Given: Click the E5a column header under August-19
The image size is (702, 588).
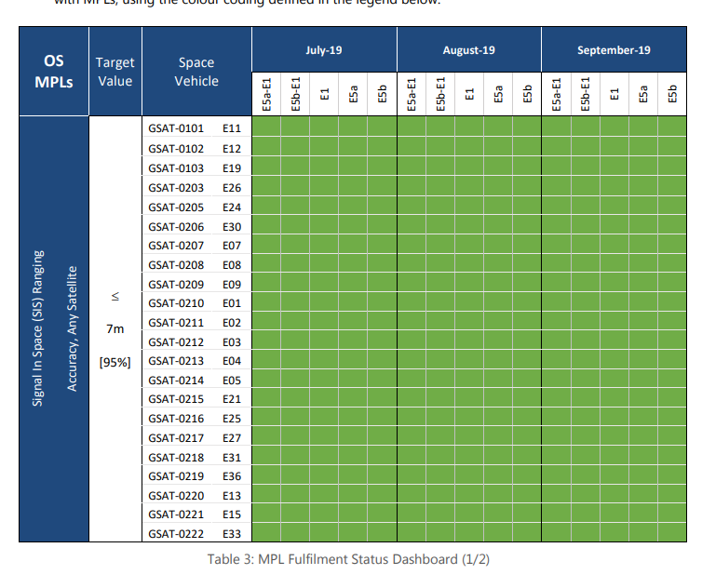Looking at the screenshot, I should [498, 94].
